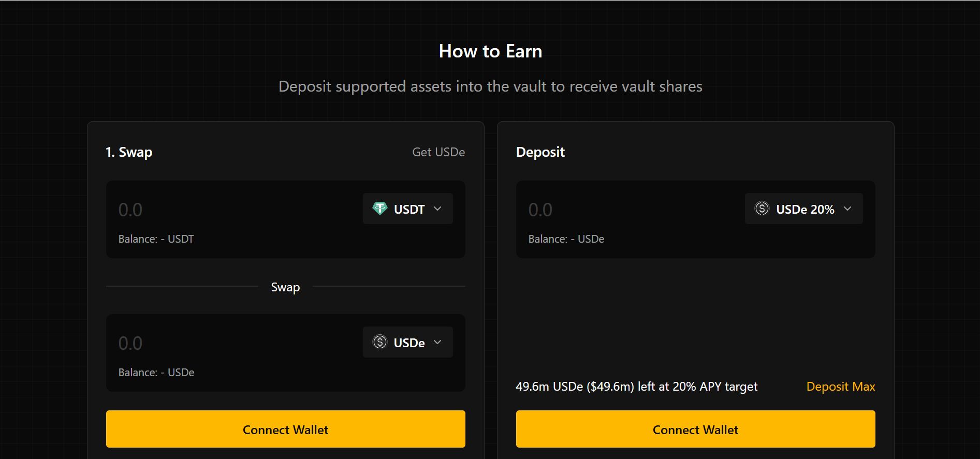Screen dimensions: 980x459
Task: Expand the USDT token chevron
Action: click(x=438, y=209)
